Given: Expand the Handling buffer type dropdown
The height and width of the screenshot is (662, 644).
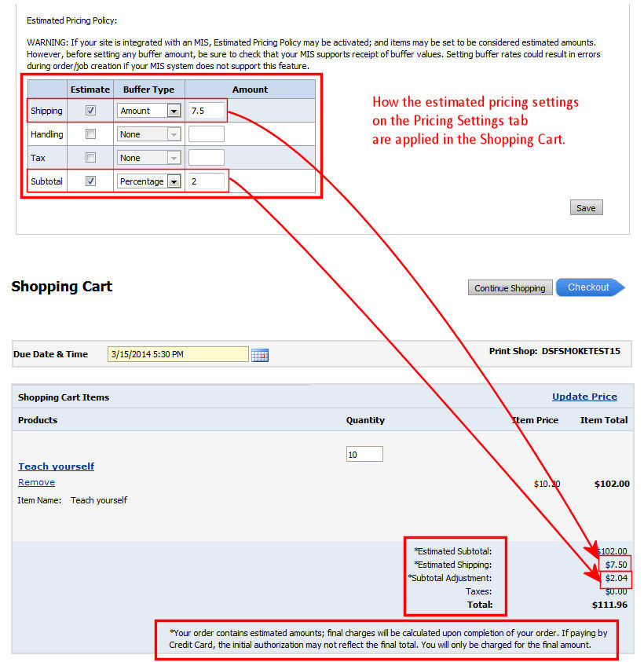Looking at the screenshot, I should tap(173, 134).
